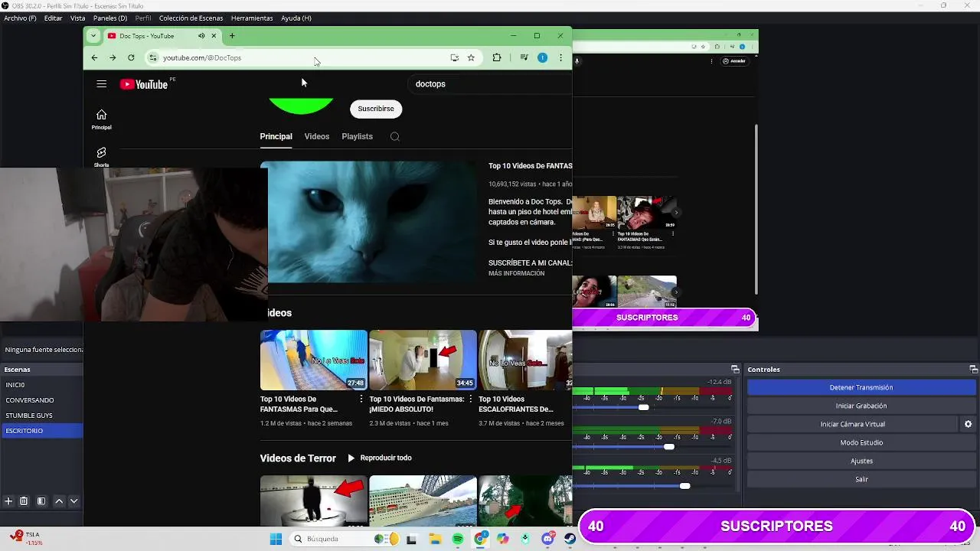The height and width of the screenshot is (551, 980).
Task: Open Steam from the taskbar
Action: 570,539
